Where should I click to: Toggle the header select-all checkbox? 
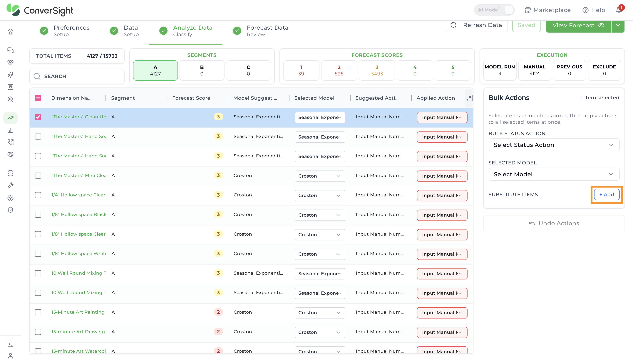point(38,98)
